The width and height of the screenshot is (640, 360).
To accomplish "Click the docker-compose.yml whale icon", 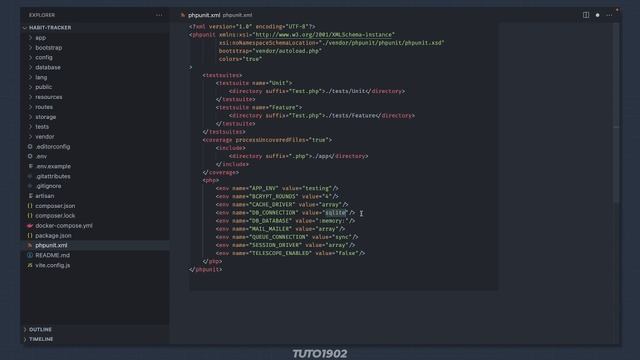I will tap(30, 226).
